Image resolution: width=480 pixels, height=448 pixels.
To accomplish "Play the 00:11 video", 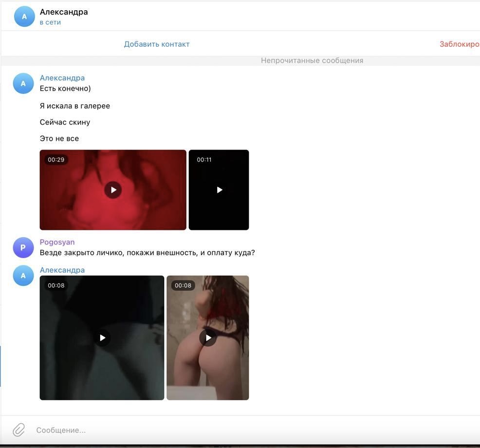I will pyautogui.click(x=219, y=190).
